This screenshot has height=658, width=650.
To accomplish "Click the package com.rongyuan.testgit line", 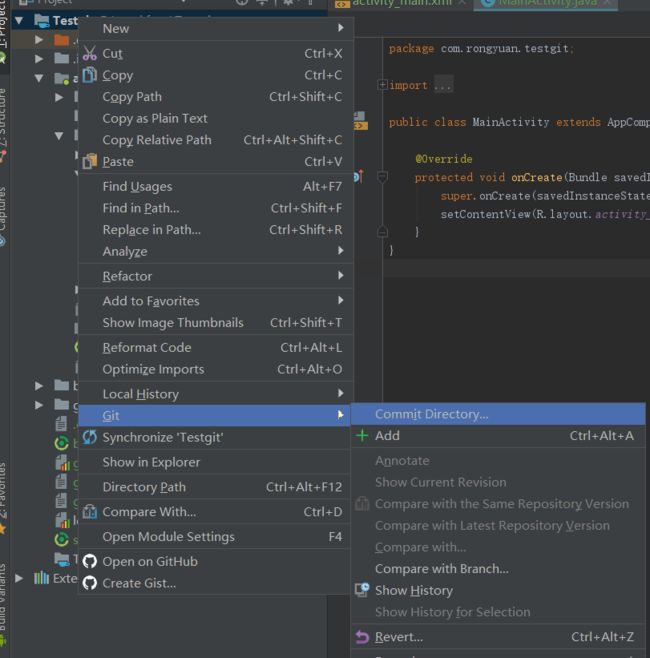I will (x=480, y=49).
